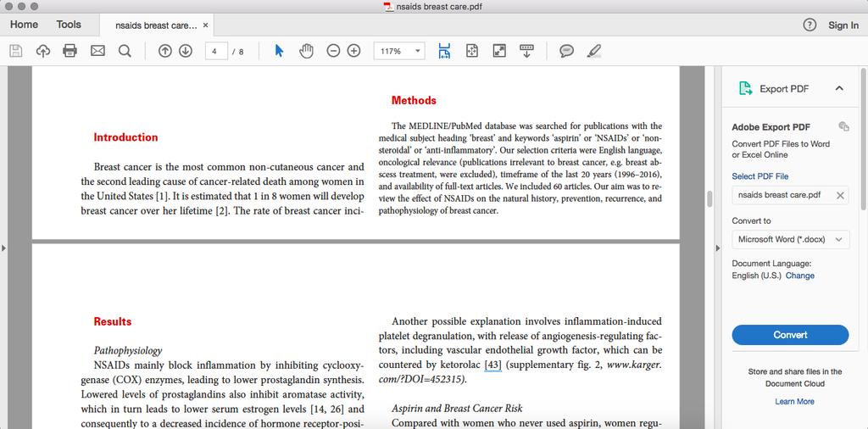Viewport: 868px width, 429px height.
Task: Open reference link [43]
Action: coord(492,365)
